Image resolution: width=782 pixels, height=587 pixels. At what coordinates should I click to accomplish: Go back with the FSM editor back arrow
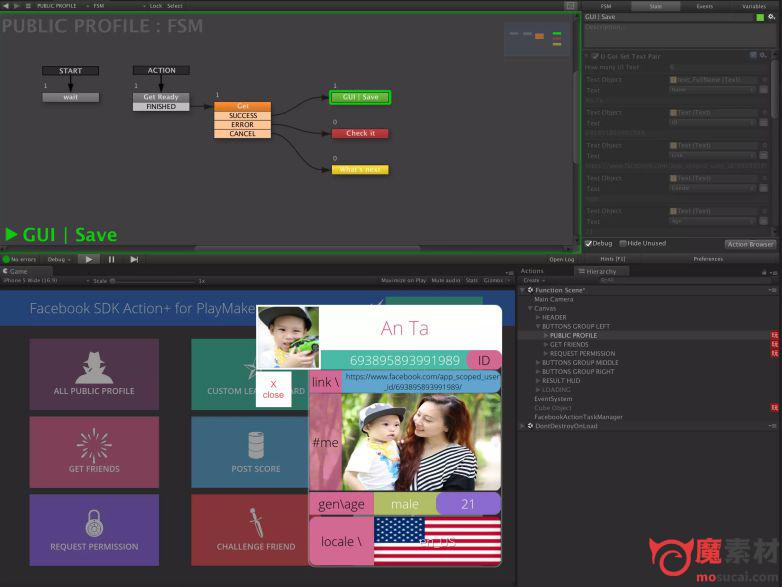tap(6, 5)
